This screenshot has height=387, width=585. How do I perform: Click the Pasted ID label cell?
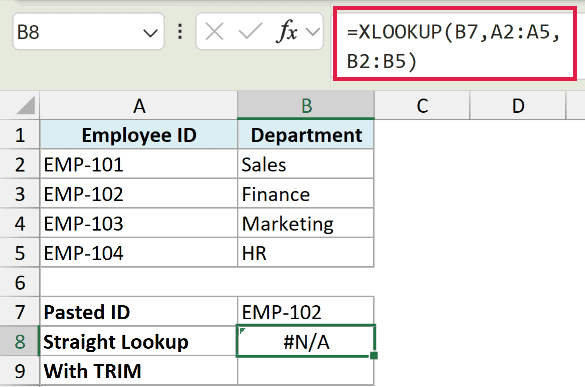(x=139, y=312)
